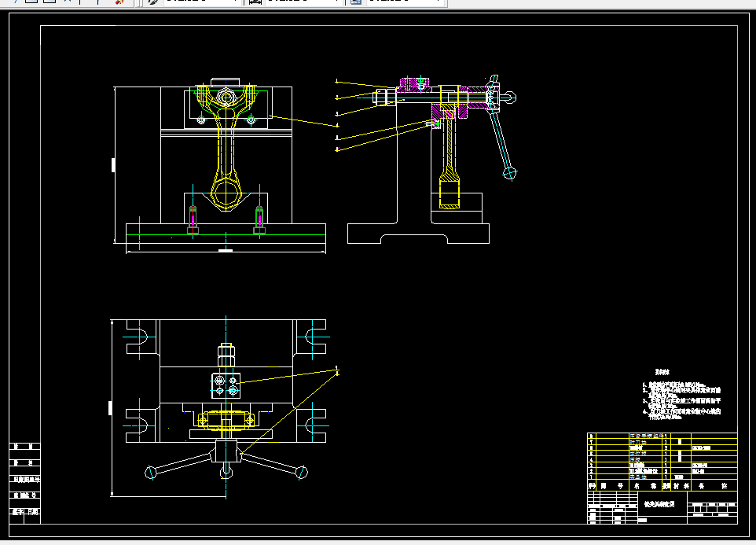Click the table style icon in toolbar
756x545 pixels.
click(356, 2)
